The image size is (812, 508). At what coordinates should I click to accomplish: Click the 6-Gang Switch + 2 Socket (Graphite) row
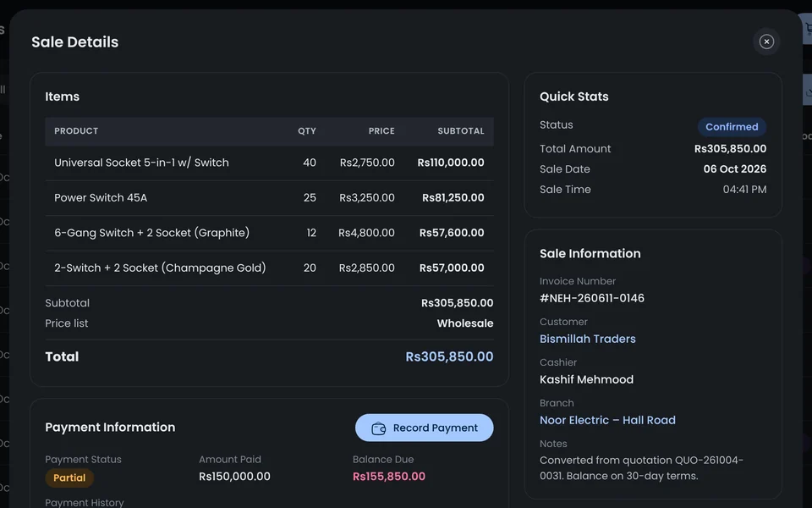tap(269, 234)
